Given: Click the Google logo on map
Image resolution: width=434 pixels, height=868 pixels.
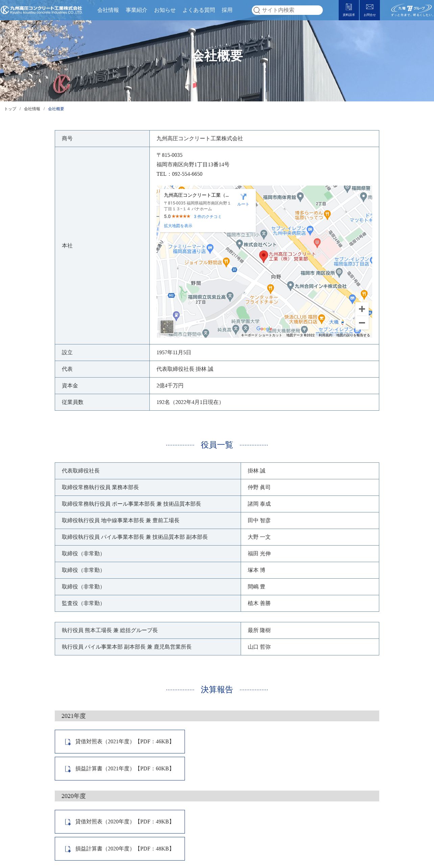Looking at the screenshot, I should coord(264,329).
